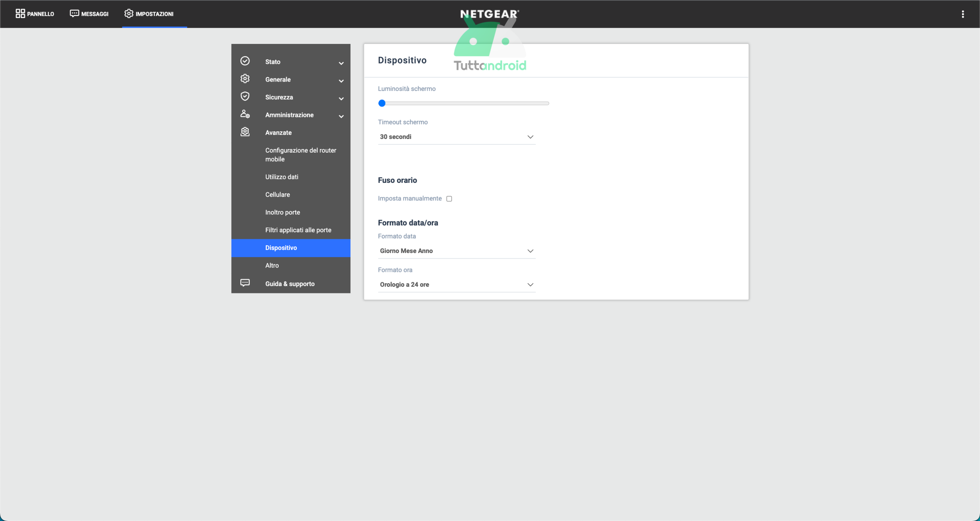Expand the Generale section chevron
This screenshot has height=521, width=980.
[341, 81]
